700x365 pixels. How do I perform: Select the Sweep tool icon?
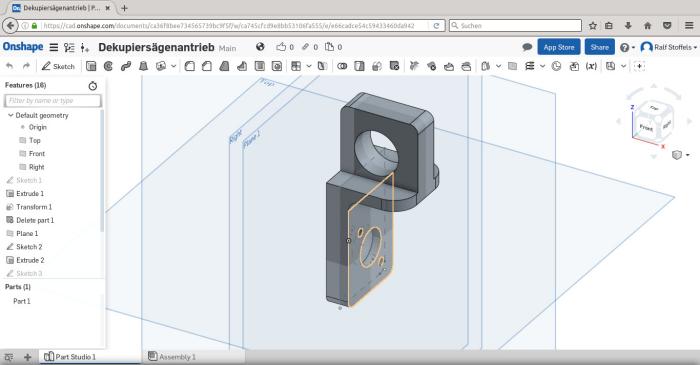point(126,66)
